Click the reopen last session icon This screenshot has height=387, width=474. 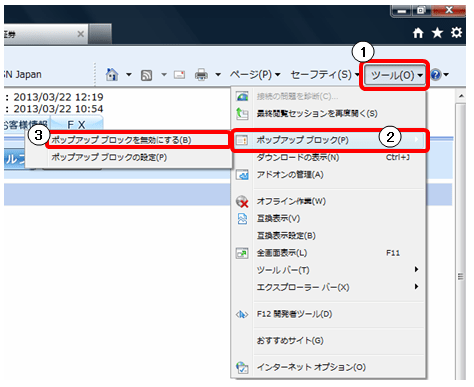pyautogui.click(x=242, y=114)
